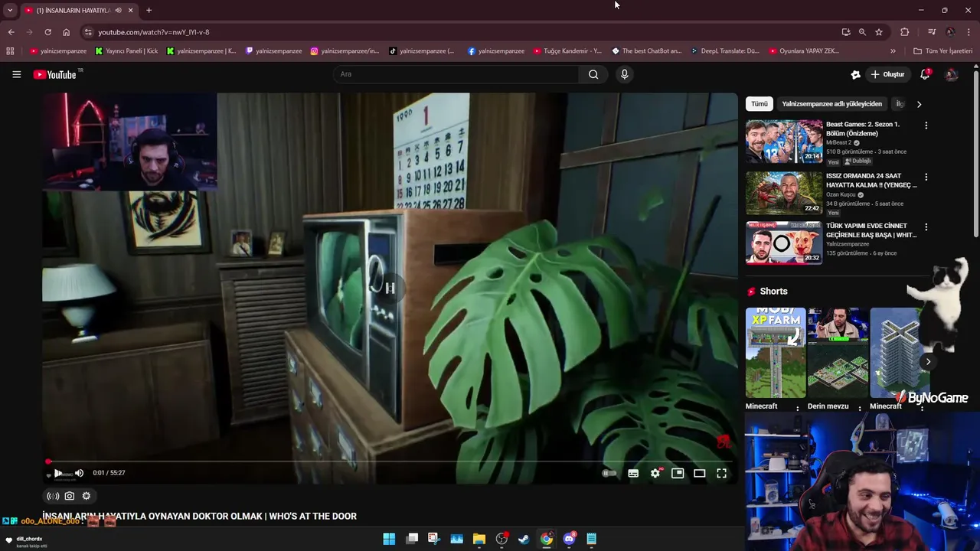Viewport: 980px width, 551px height.
Task: Go back to the previous page in Chrome
Action: tap(11, 32)
